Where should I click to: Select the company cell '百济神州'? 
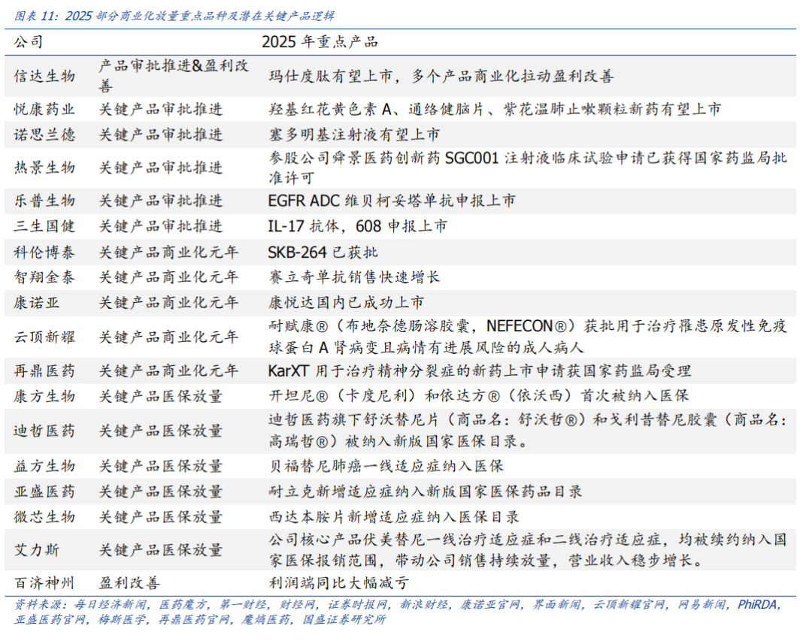pos(44,583)
